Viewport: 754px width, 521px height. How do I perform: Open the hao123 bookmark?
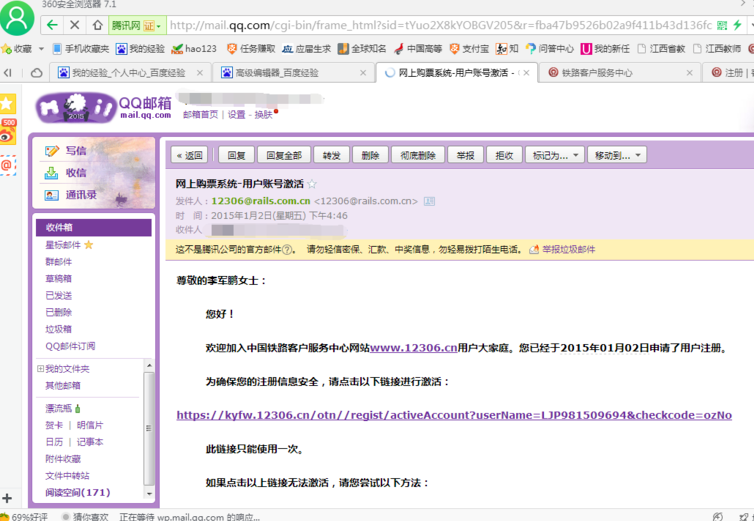[x=194, y=49]
